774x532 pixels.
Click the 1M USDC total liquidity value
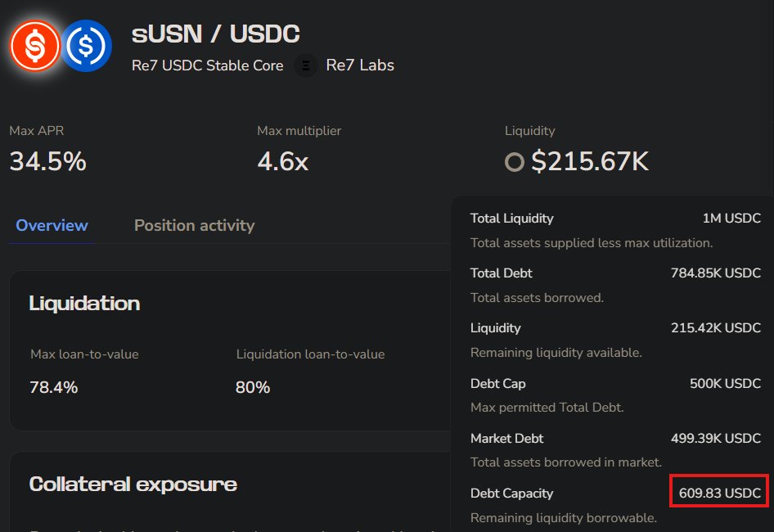[731, 219]
